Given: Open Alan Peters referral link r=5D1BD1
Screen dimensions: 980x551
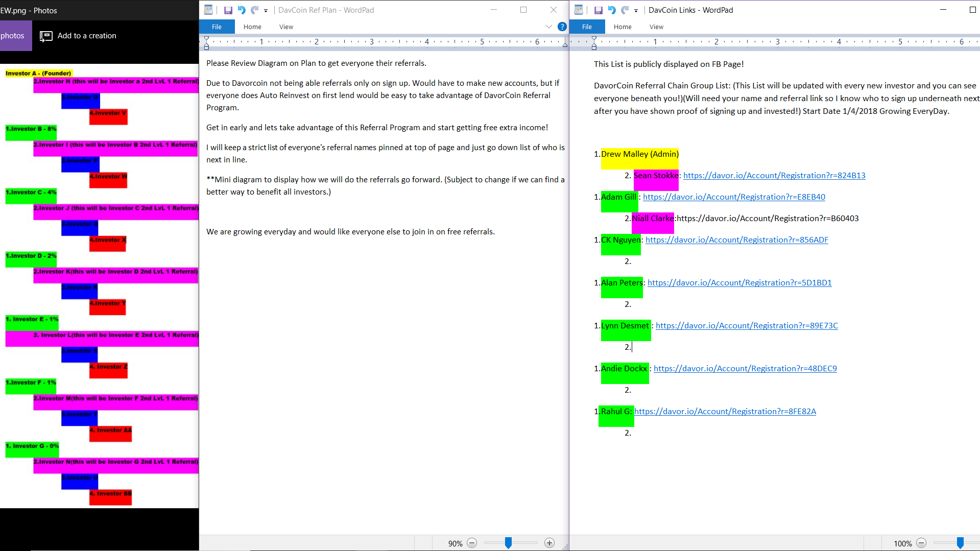Looking at the screenshot, I should 739,283.
